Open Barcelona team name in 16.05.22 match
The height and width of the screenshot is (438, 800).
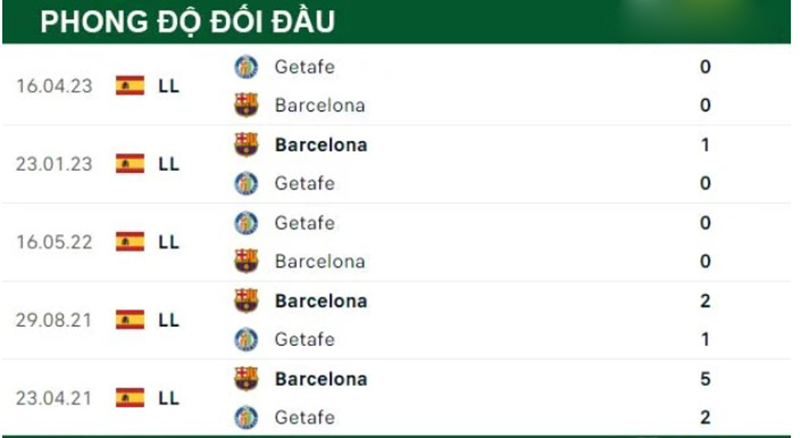tap(319, 261)
